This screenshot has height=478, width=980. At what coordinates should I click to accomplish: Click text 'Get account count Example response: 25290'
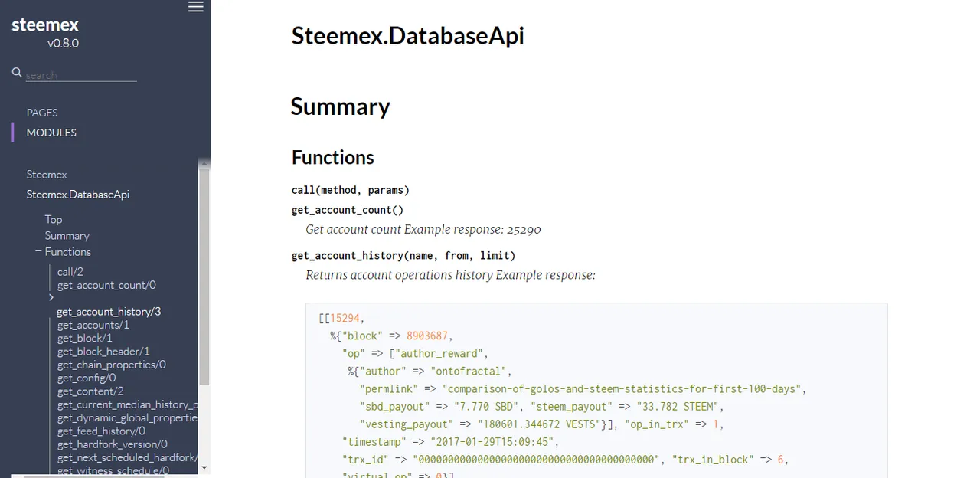point(423,229)
